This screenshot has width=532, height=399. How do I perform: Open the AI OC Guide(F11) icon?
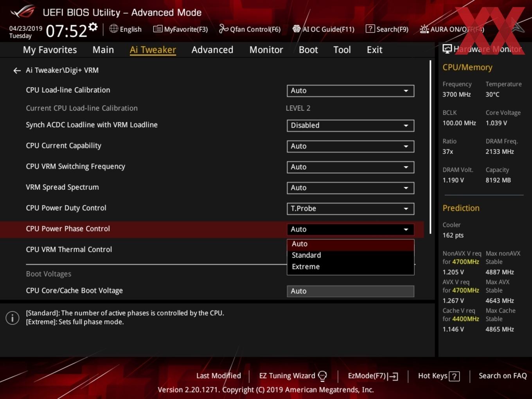click(x=297, y=29)
